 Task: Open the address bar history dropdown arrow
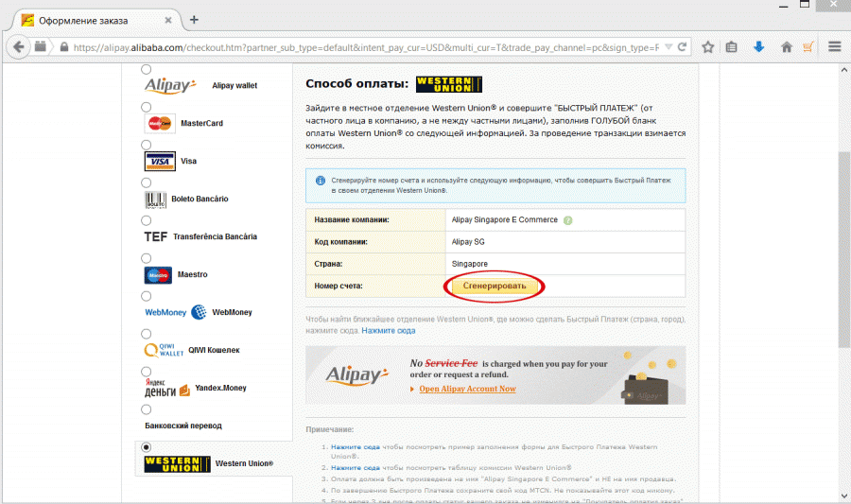(x=669, y=47)
